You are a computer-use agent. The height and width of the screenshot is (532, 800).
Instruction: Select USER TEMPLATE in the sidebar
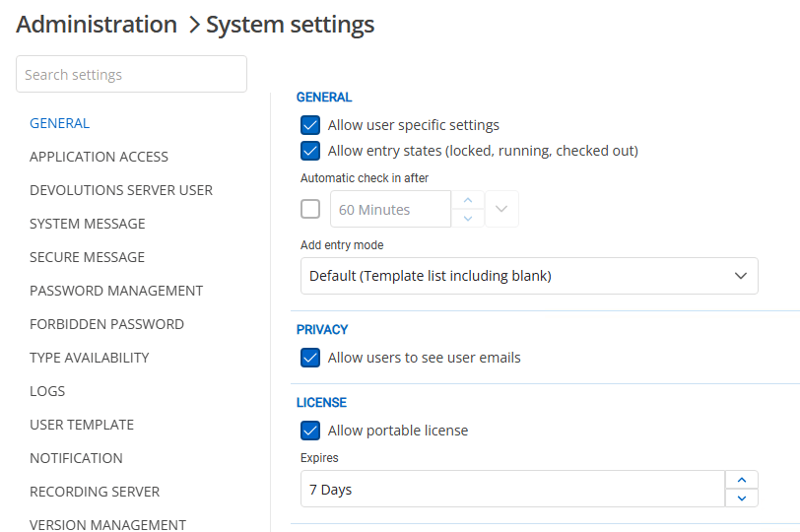(82, 425)
